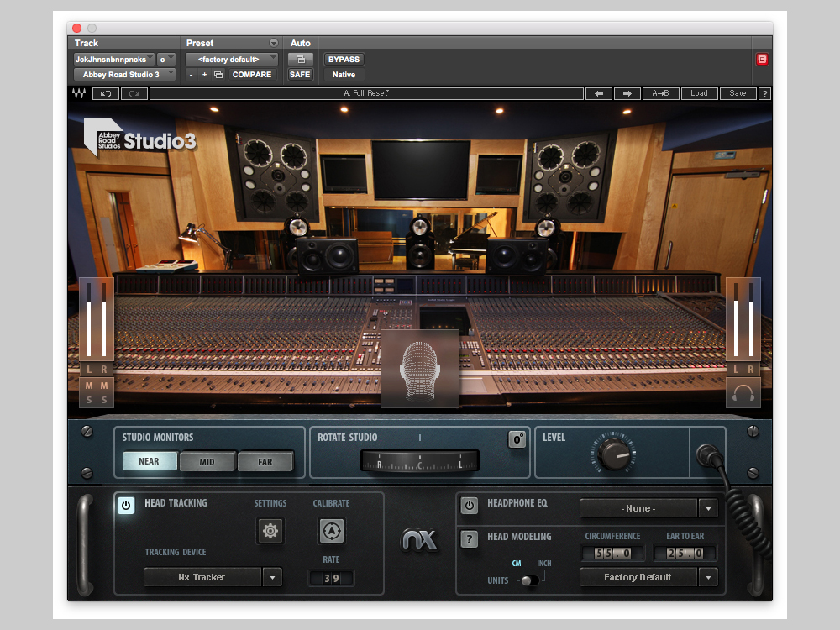
Task: Open Tracking Device dropdown arrow
Action: (272, 578)
